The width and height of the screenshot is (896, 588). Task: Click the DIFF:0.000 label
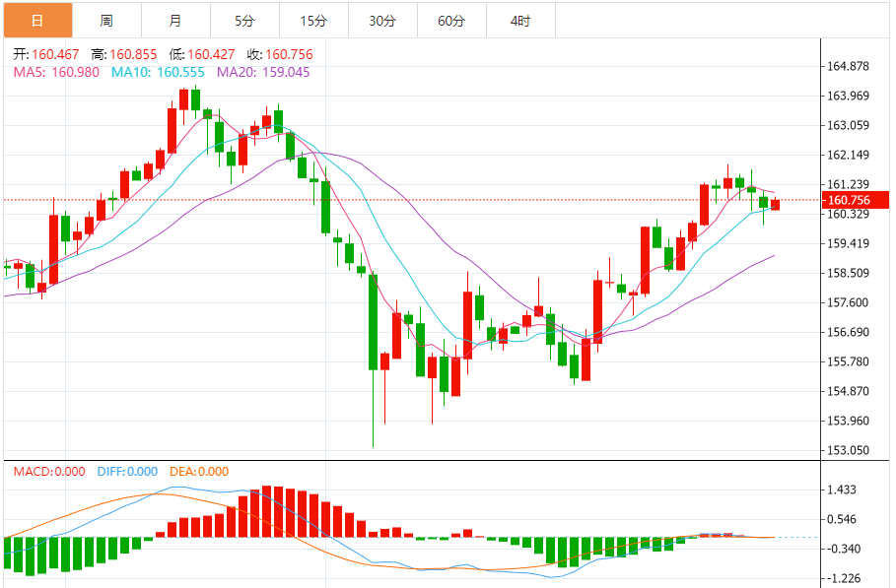[x=127, y=472]
